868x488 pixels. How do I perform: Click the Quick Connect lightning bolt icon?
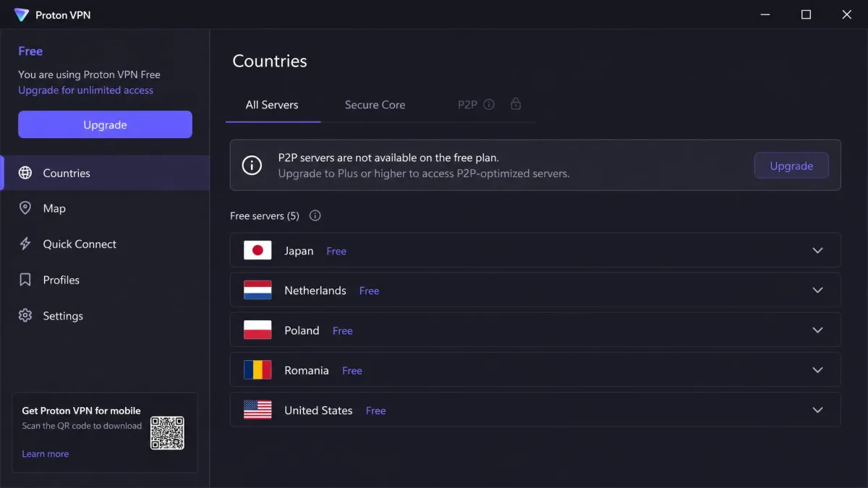(x=25, y=244)
